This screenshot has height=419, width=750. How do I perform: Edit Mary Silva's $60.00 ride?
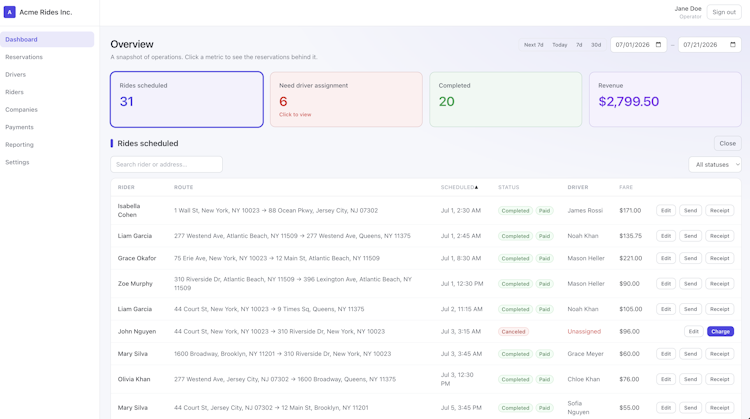tap(666, 354)
